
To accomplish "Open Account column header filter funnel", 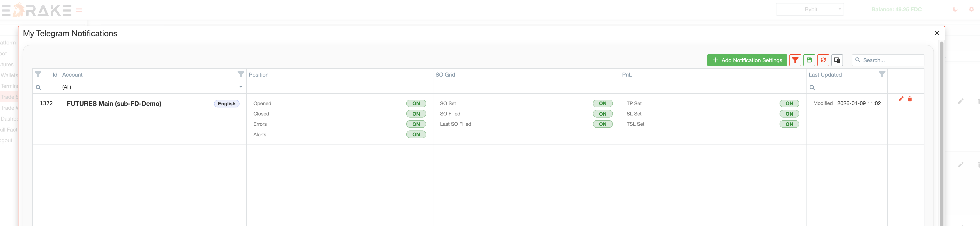I will [240, 74].
